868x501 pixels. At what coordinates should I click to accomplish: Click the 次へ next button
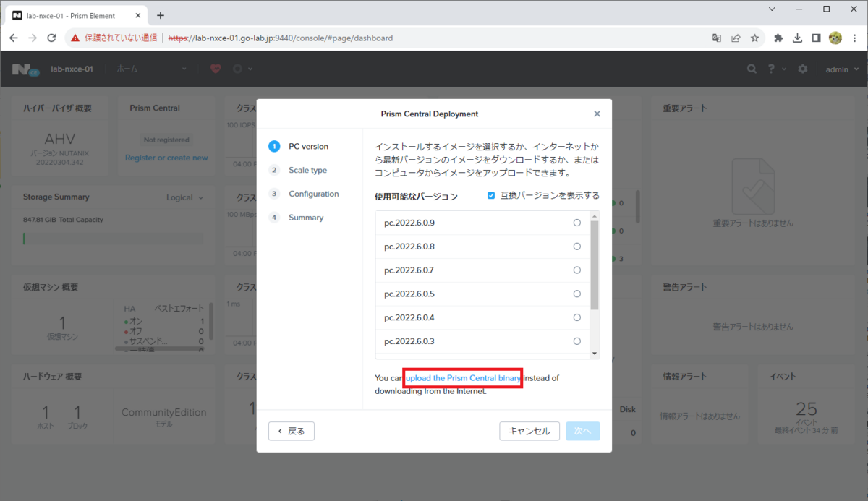tap(583, 431)
